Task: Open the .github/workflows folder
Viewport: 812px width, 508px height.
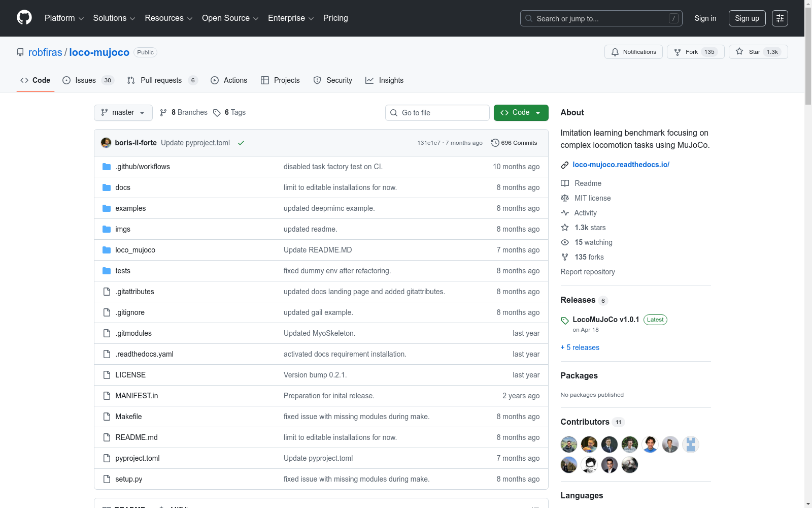Action: [x=143, y=167]
